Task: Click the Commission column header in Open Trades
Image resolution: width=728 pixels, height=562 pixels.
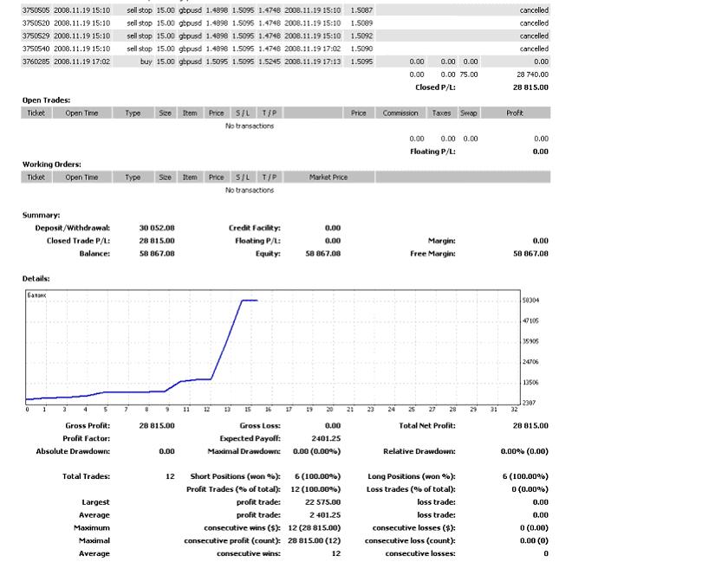Action: click(400, 113)
